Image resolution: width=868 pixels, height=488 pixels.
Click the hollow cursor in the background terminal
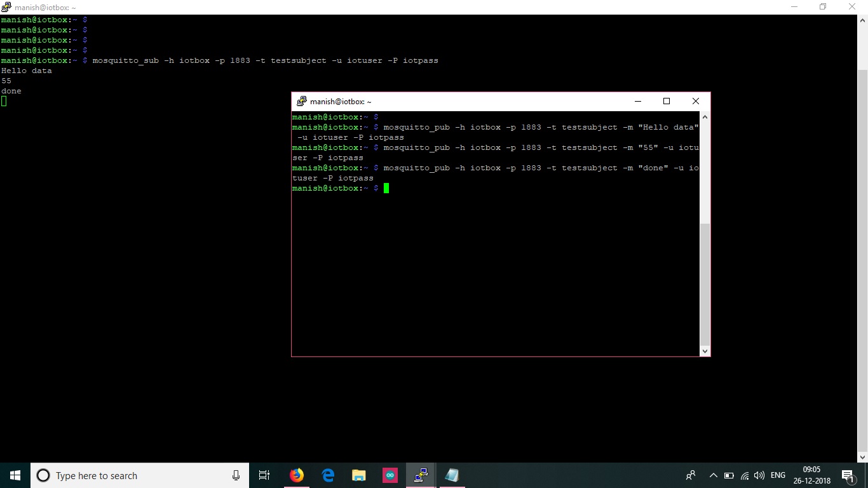[4, 101]
